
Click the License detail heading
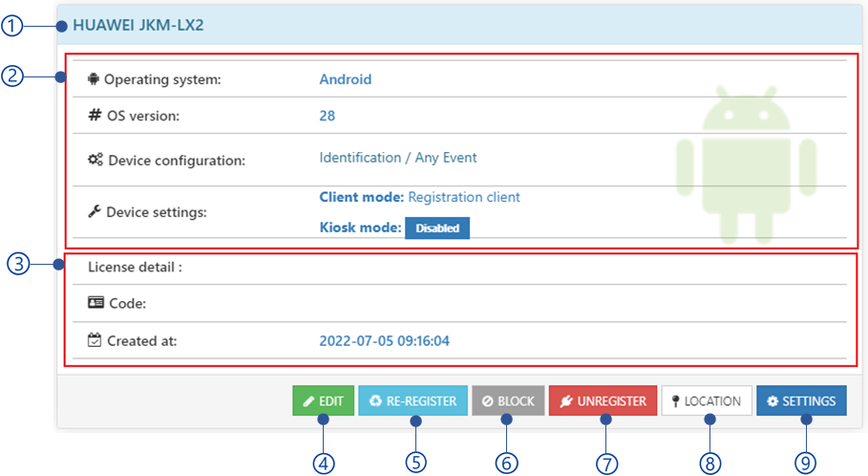click(x=135, y=267)
